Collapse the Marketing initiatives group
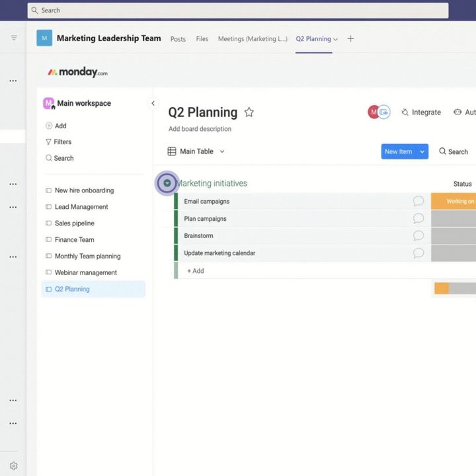 167,183
